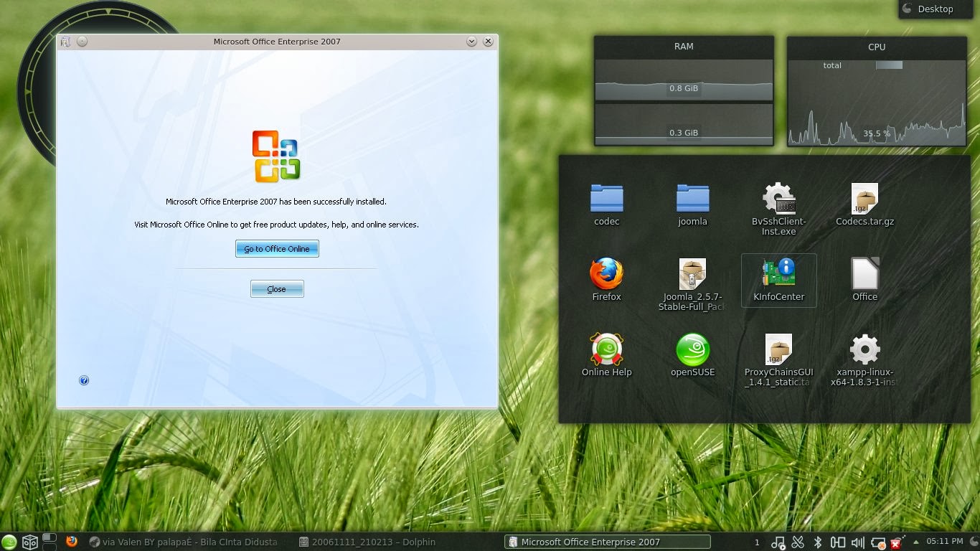Open Bluetooth from the system tray
The height and width of the screenshot is (551, 980).
coord(818,542)
